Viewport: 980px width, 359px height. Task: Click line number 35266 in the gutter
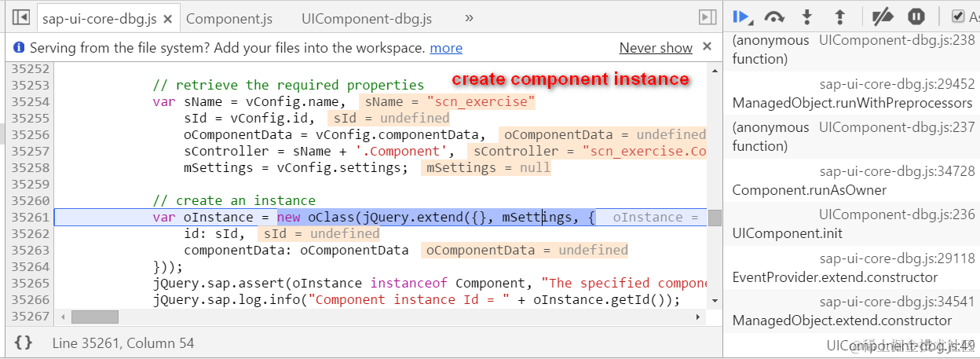tap(31, 299)
